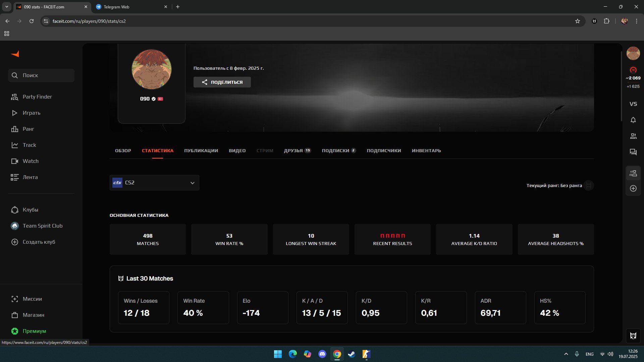Launch Steam from taskbar
Screen dimensions: 644x362
pos(352,354)
